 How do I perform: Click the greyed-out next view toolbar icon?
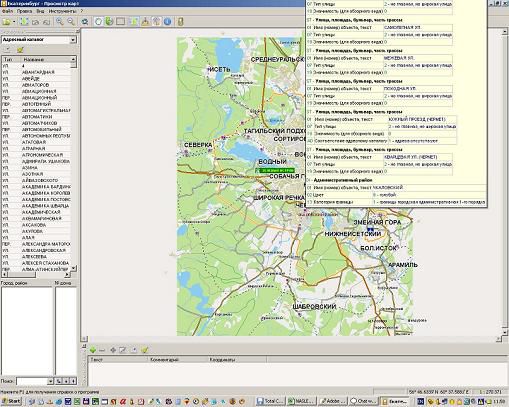coord(46,22)
